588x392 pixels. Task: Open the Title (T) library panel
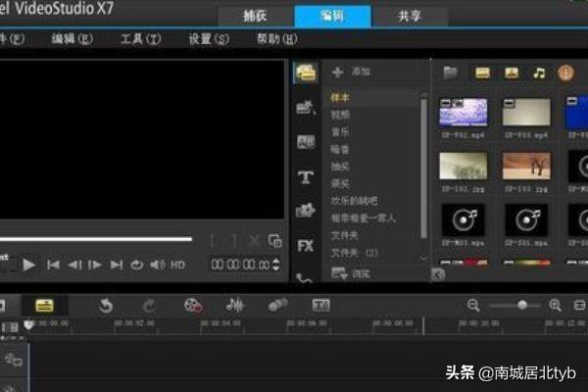tap(306, 177)
